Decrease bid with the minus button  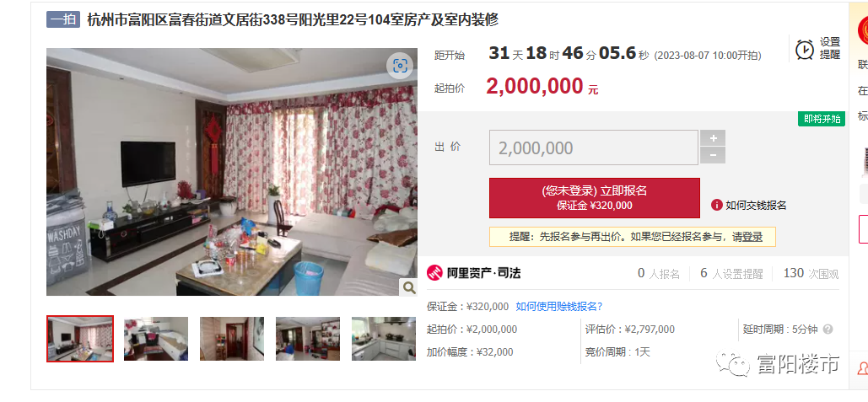coord(713,155)
